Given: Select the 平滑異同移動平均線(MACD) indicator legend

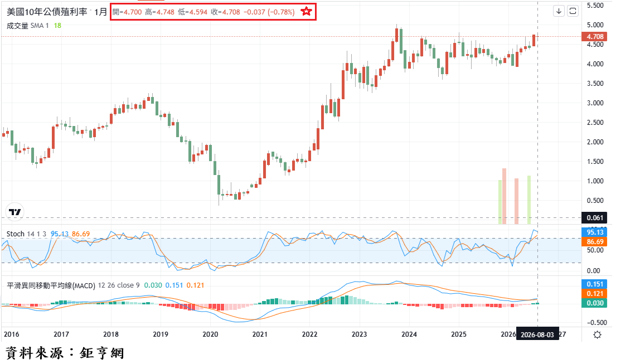Looking at the screenshot, I should (x=73, y=285).
